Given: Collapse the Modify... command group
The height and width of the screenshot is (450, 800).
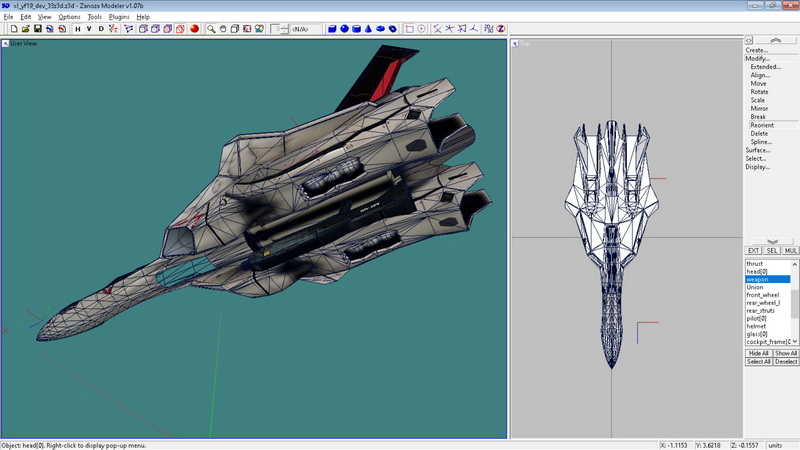Looking at the screenshot, I should 758,59.
